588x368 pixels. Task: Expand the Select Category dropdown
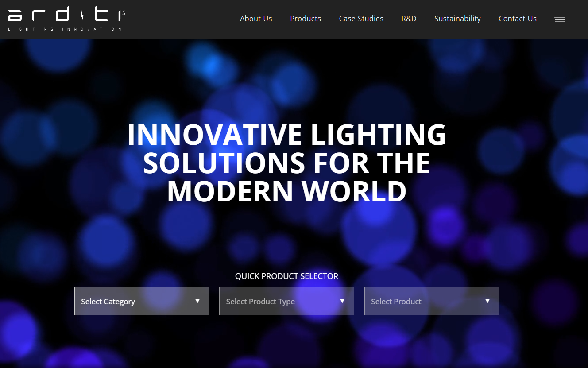[133, 301]
